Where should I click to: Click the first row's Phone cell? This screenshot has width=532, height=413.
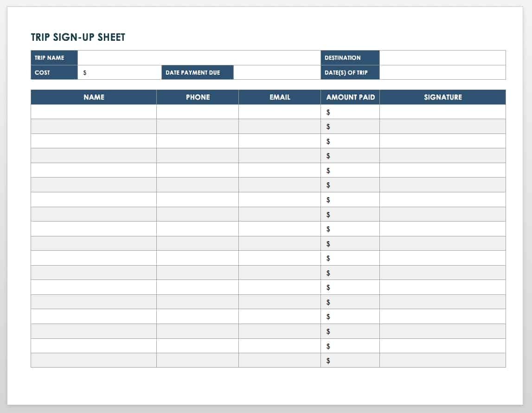pos(198,112)
